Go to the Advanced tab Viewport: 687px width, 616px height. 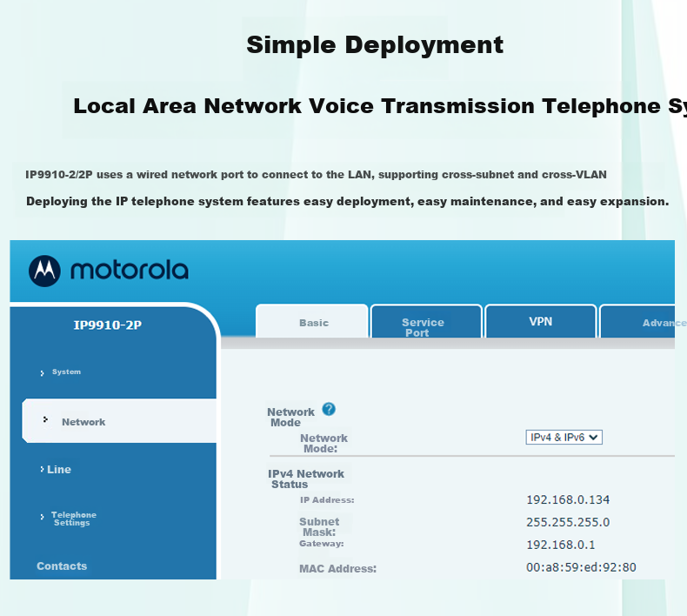637,322
